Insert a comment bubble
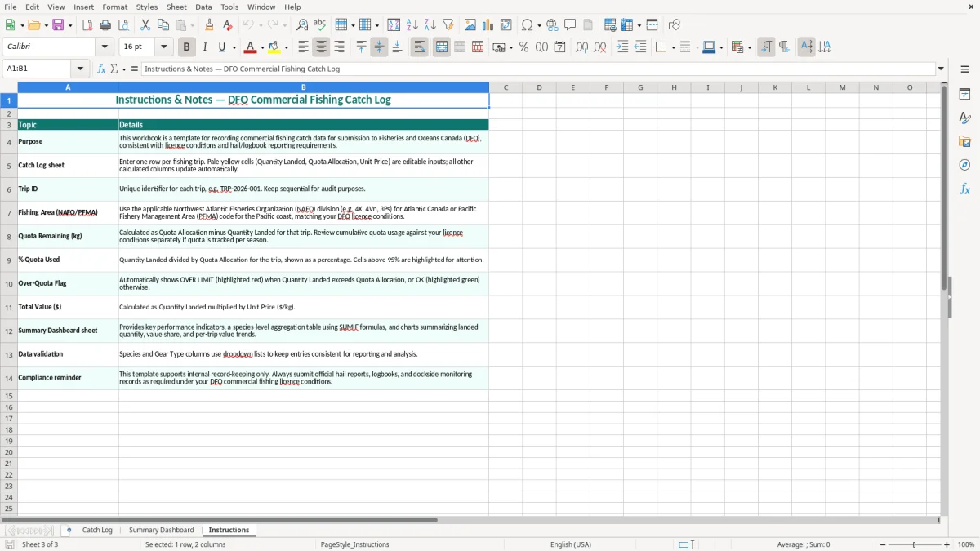This screenshot has height=551, width=980. (x=570, y=25)
